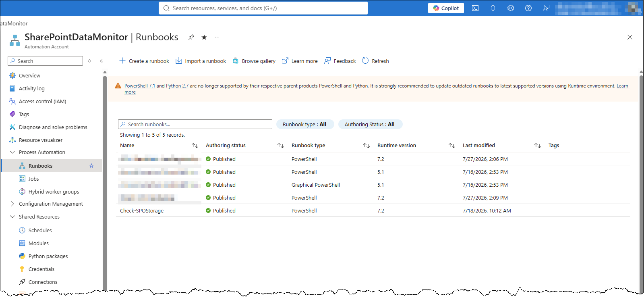Toggle favorite star on Runbooks menu item
Screen dimensions: 644x300
[91, 166]
